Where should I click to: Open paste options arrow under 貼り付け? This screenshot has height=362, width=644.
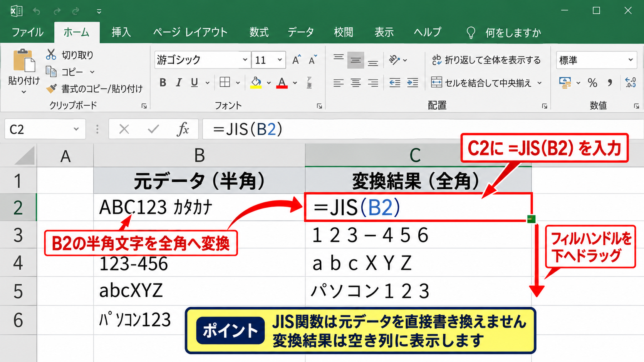coord(24,92)
